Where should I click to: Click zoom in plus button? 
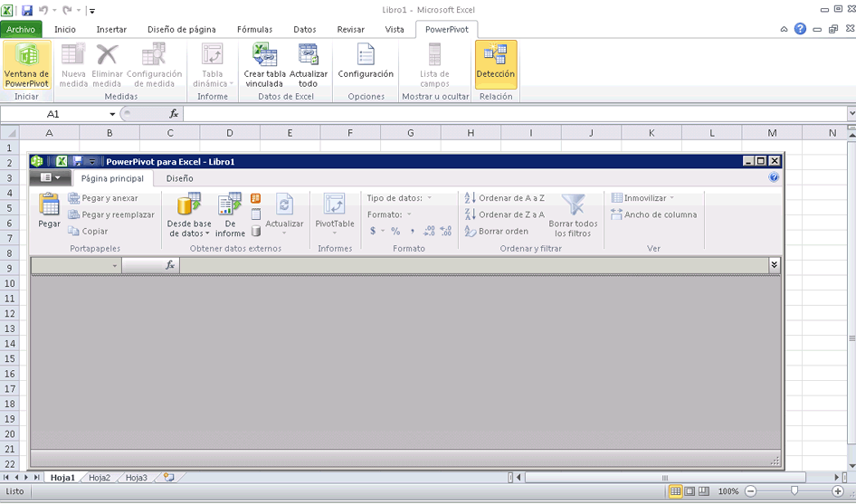click(838, 491)
